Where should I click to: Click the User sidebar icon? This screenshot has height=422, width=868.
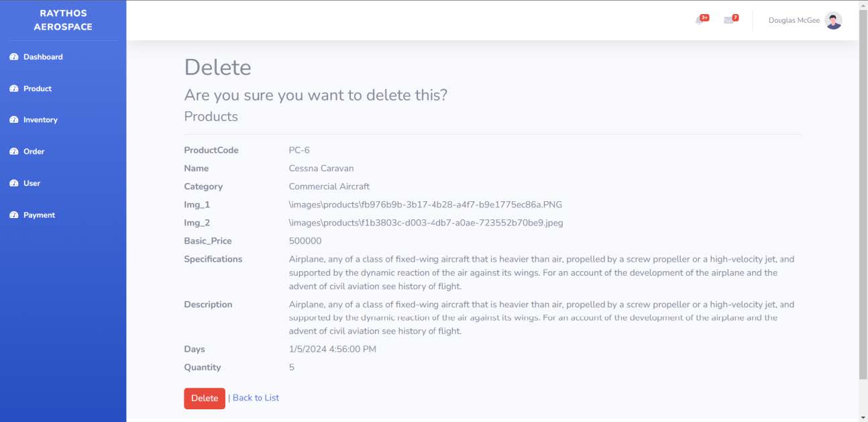[14, 183]
